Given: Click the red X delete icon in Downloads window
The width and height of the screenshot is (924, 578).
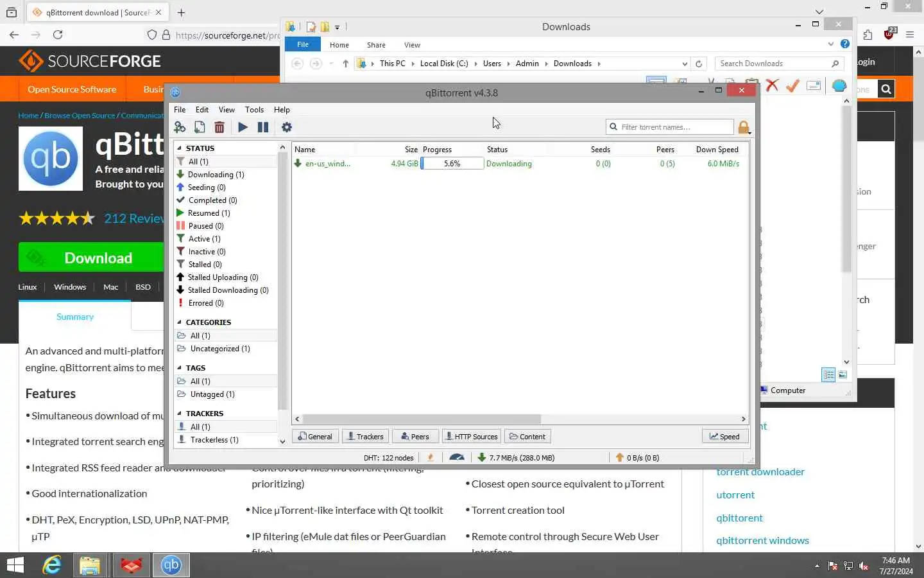Looking at the screenshot, I should coord(772,85).
